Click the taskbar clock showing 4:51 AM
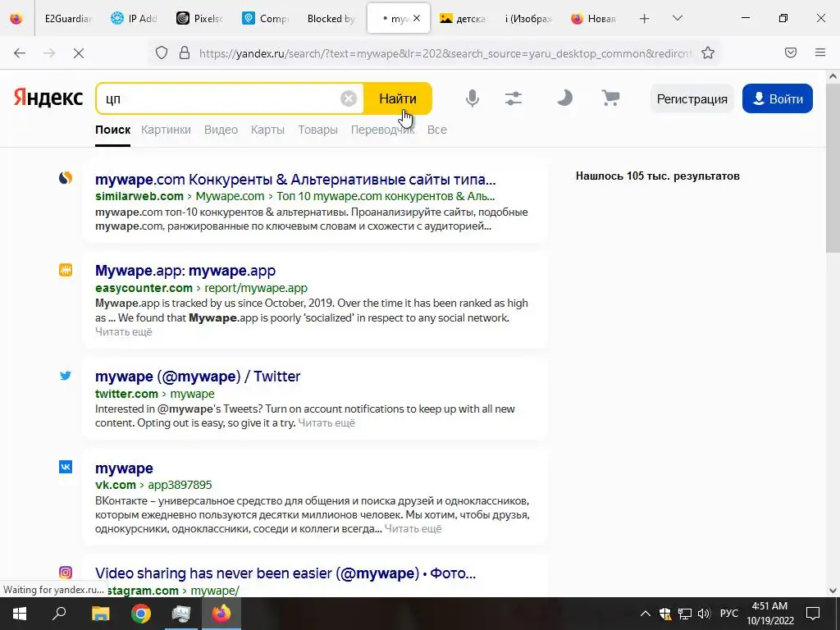The width and height of the screenshot is (840, 630). [x=769, y=614]
